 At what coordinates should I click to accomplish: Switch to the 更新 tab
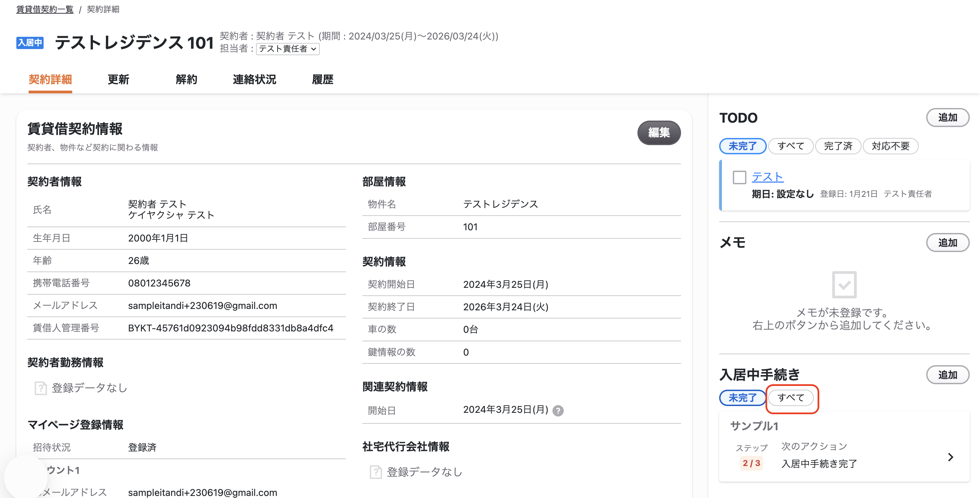click(x=118, y=79)
